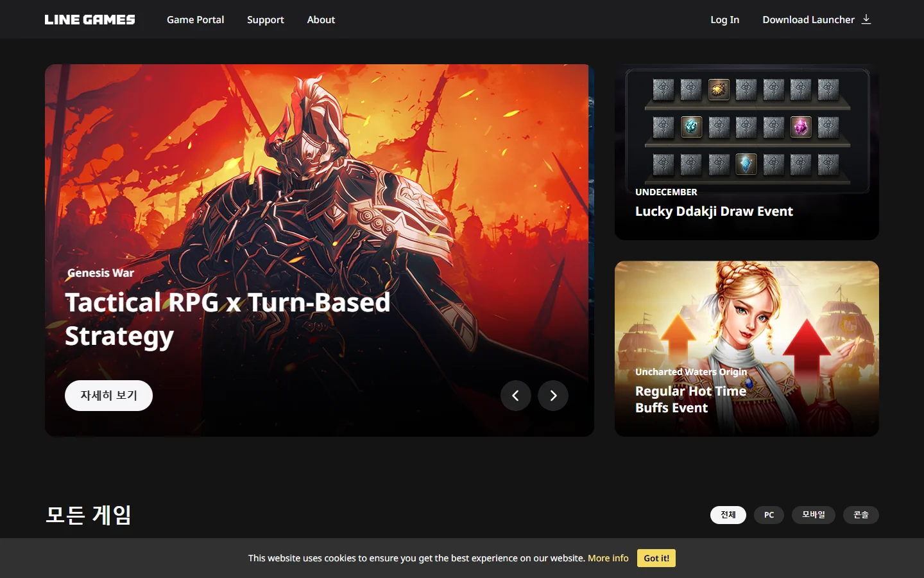Click the 모든 게임 section heading
This screenshot has width=924, height=578.
point(89,515)
